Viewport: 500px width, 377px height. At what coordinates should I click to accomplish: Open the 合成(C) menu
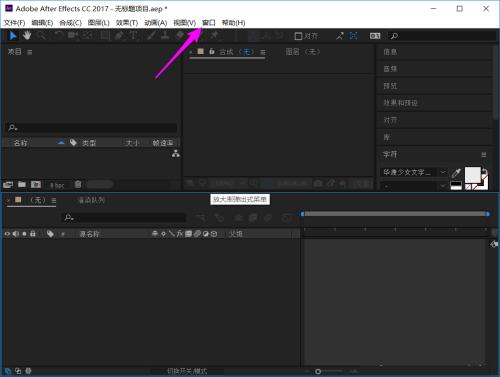[x=70, y=23]
